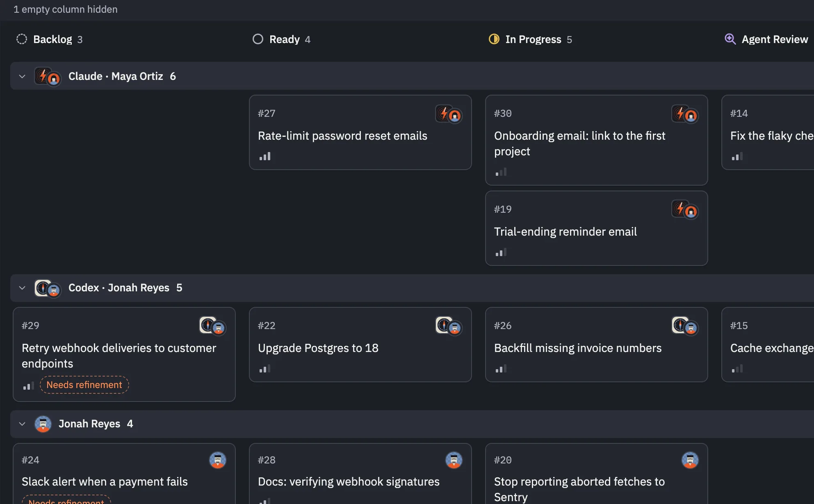Show the 1 empty hidden column
The image size is (814, 504).
point(66,9)
